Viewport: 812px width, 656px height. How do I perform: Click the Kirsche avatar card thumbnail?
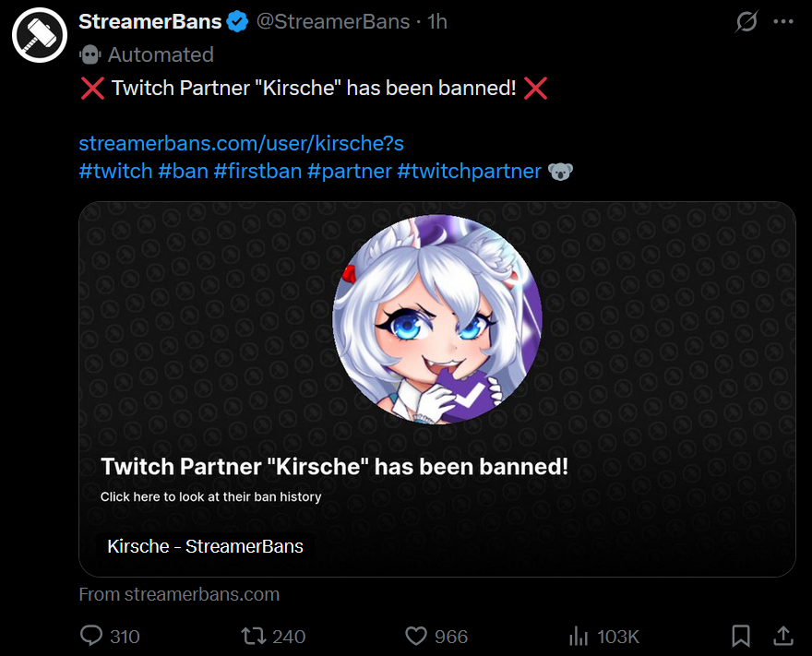[436, 319]
